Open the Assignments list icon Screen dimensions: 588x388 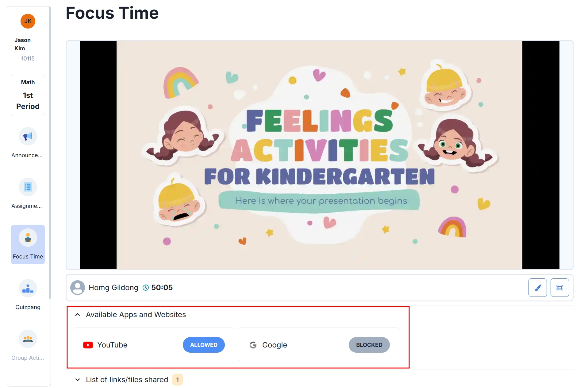(x=28, y=187)
